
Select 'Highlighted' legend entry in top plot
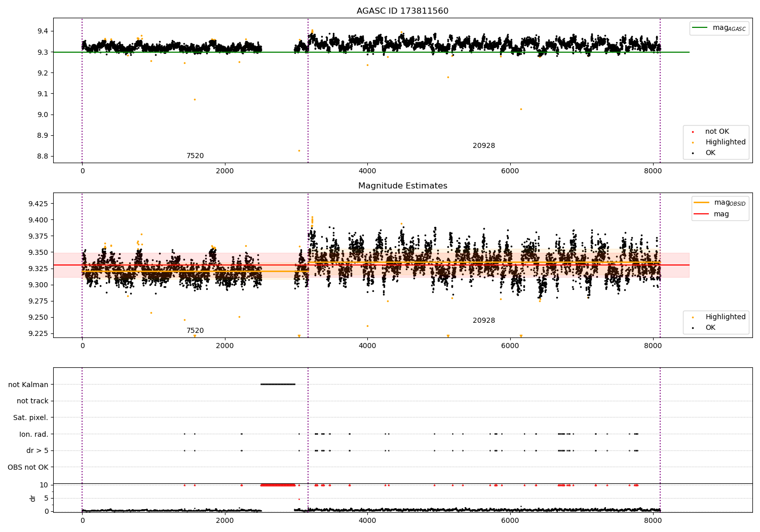[x=725, y=142]
